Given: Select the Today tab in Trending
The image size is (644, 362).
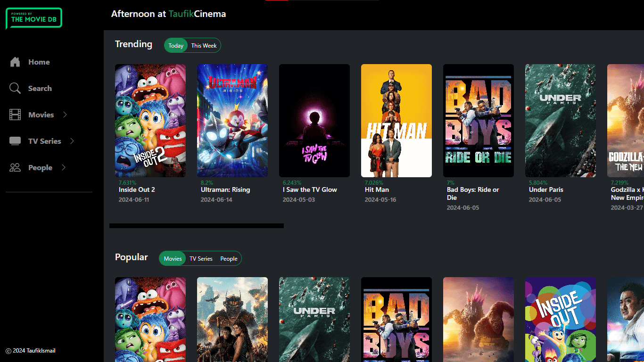Looking at the screenshot, I should click(x=175, y=45).
